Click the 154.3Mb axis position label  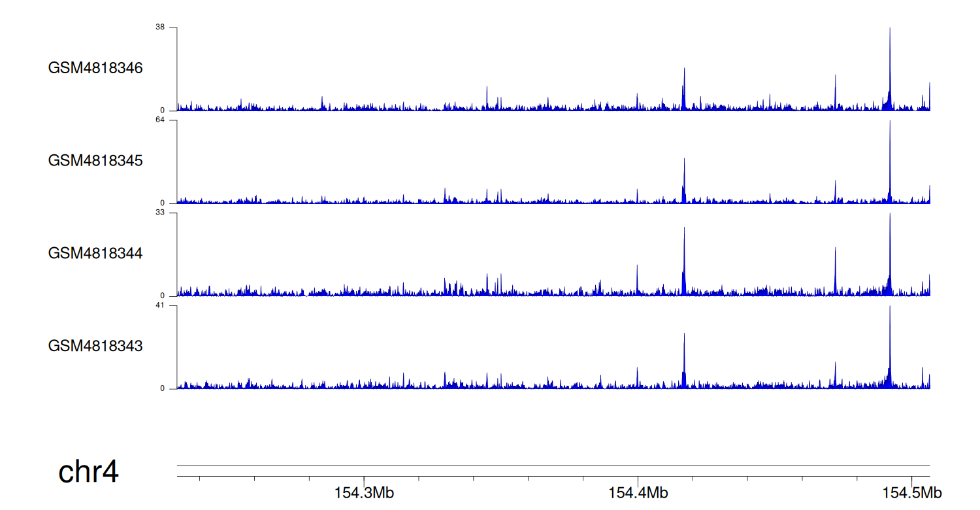(364, 493)
